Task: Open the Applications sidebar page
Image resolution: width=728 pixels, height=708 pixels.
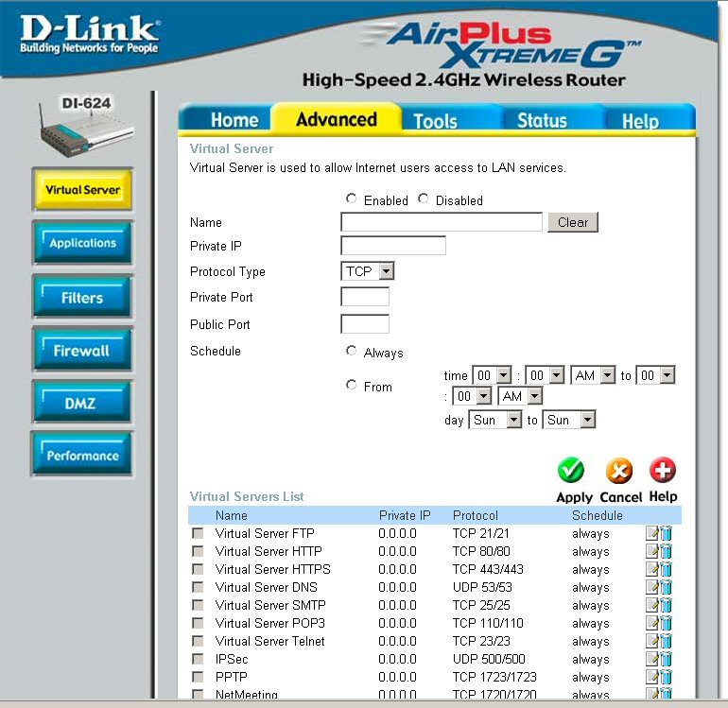Action: coord(82,243)
